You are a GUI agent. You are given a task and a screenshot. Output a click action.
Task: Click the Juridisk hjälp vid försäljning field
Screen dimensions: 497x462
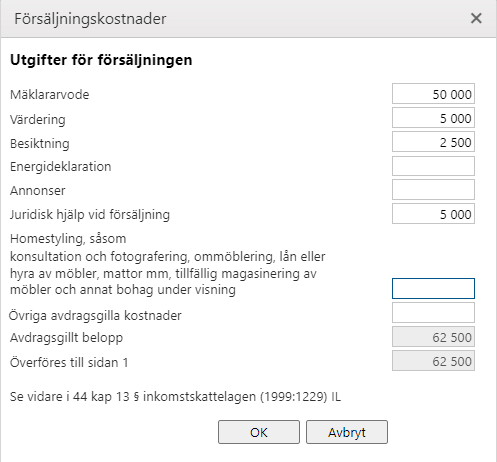pyautogui.click(x=433, y=214)
